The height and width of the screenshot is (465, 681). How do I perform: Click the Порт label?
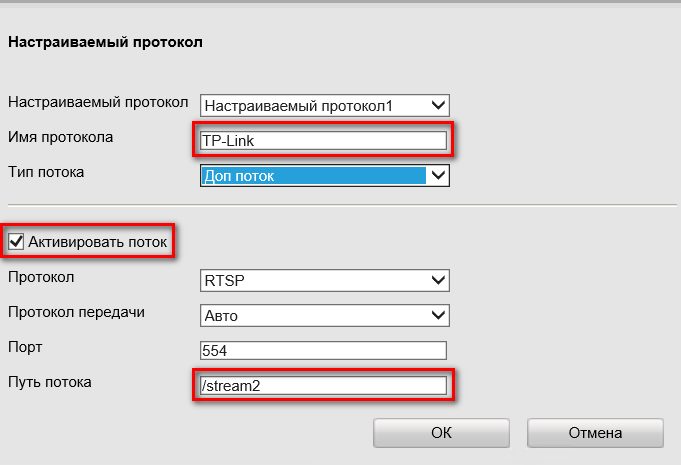click(x=24, y=347)
